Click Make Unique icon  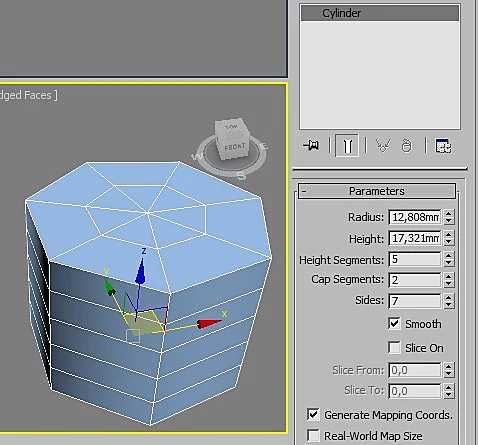pyautogui.click(x=383, y=146)
